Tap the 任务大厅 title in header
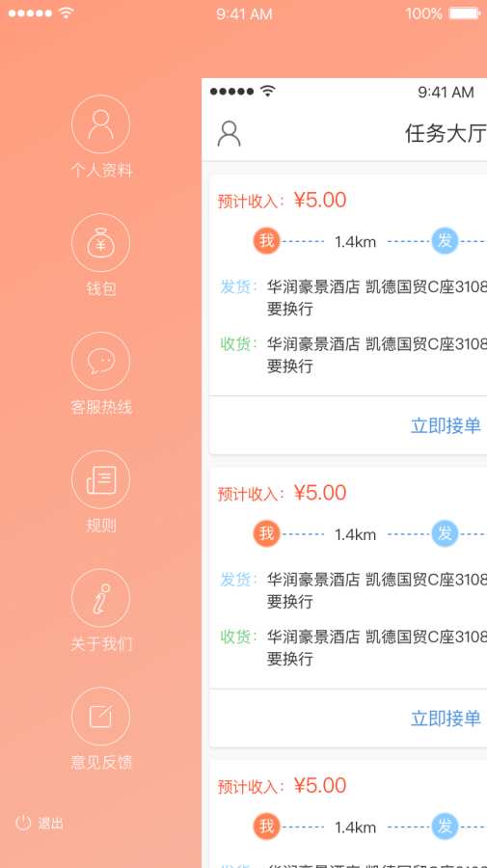 pos(446,133)
